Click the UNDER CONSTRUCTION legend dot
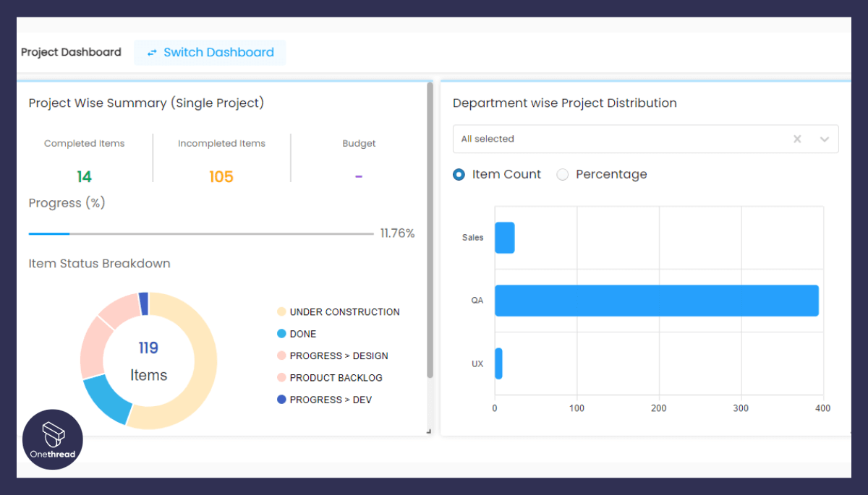Image resolution: width=868 pixels, height=495 pixels. [x=282, y=311]
